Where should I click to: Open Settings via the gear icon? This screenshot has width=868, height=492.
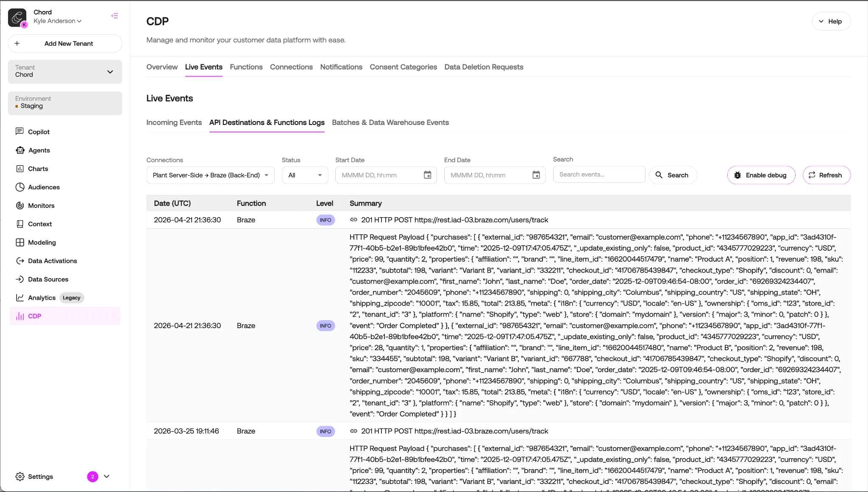point(20,476)
